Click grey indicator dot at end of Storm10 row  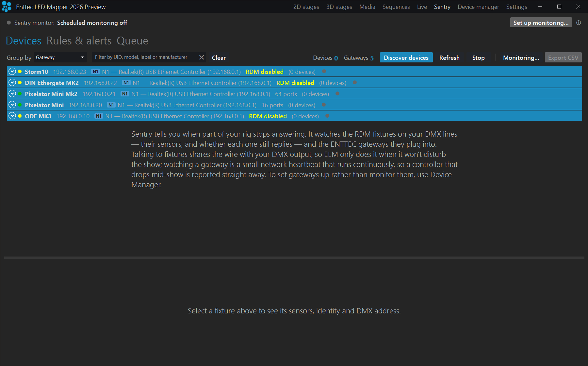324,71
